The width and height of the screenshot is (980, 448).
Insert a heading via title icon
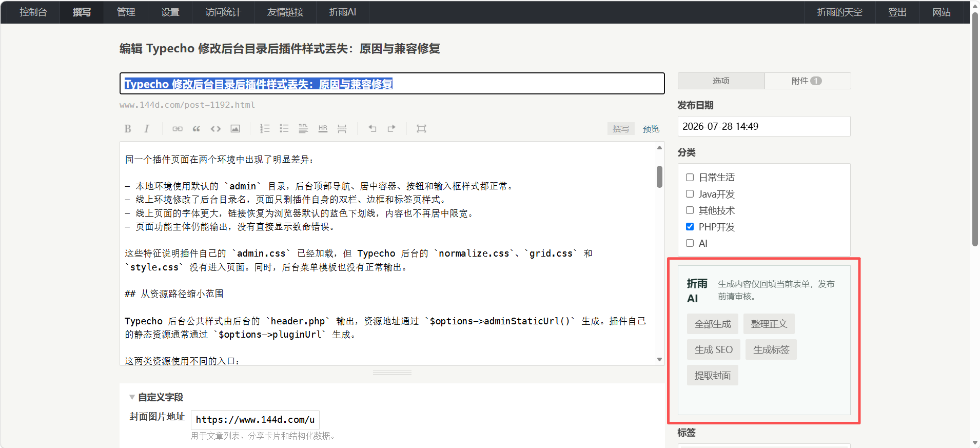click(x=303, y=129)
